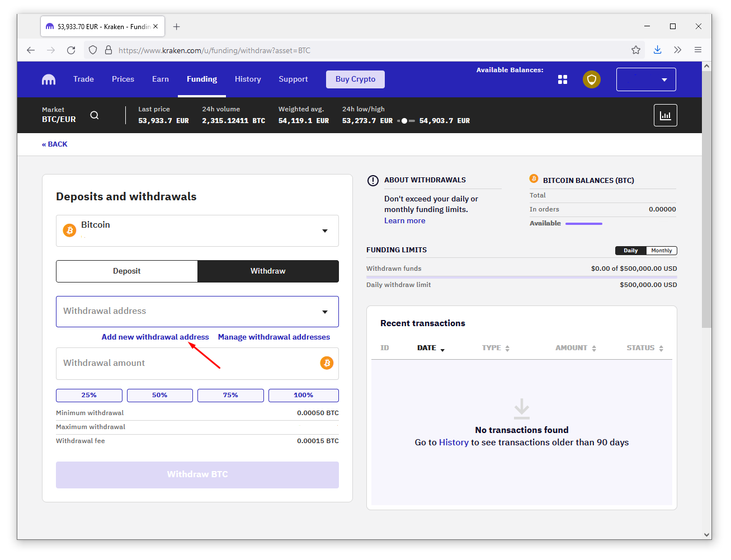Viewport: 731px width, 560px height.
Task: Click Add new withdrawal address link
Action: [155, 337]
